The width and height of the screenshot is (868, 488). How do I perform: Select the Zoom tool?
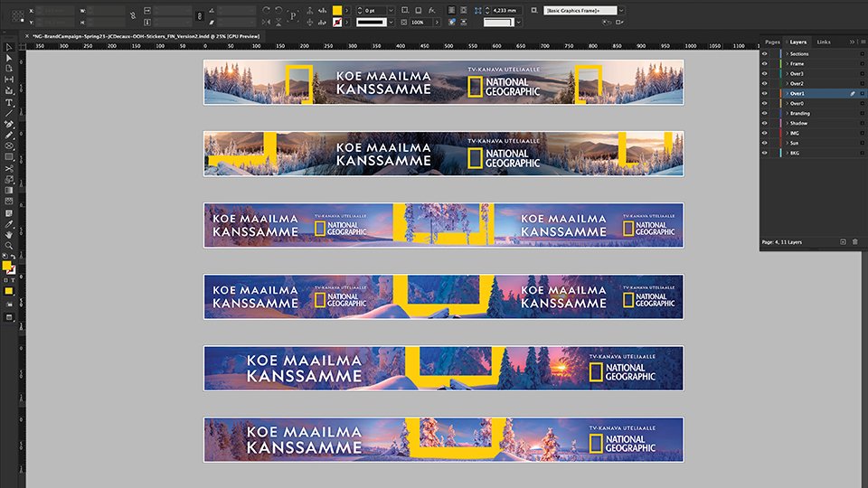pyautogui.click(x=9, y=246)
